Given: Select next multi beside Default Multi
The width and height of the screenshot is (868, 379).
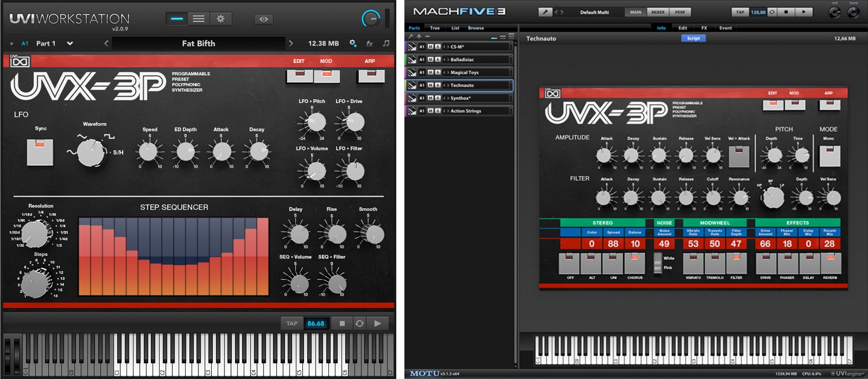Looking at the screenshot, I should [562, 12].
